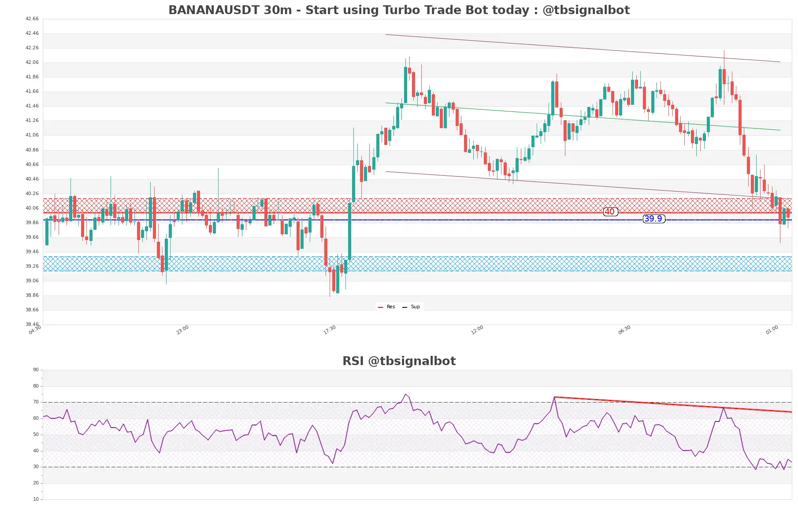
Task: Click the blue hatched support zone
Action: tap(417, 264)
